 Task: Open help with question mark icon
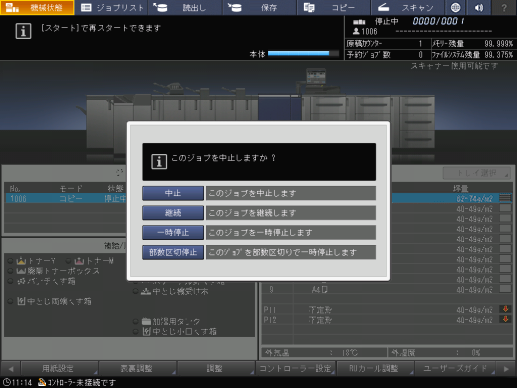click(x=504, y=7)
